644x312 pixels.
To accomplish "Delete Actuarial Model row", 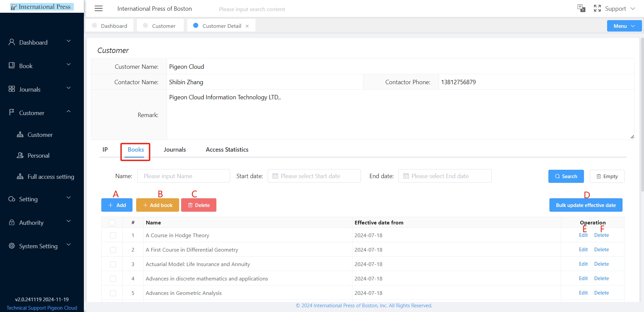I will (x=601, y=264).
